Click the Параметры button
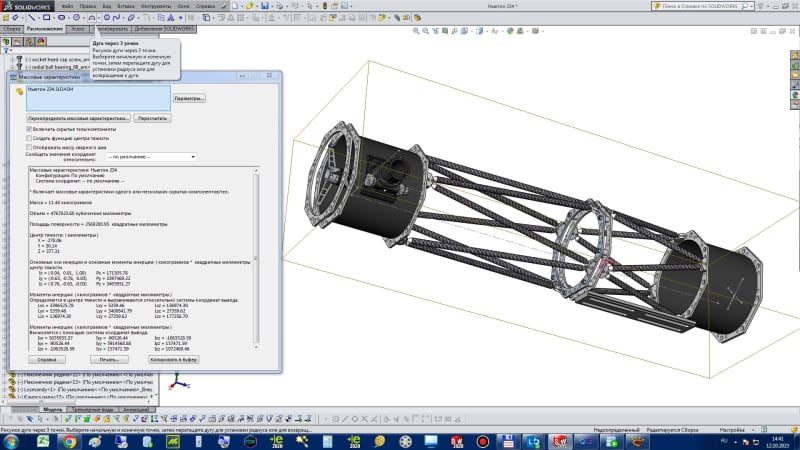This screenshot has height=450, width=800. (x=188, y=98)
